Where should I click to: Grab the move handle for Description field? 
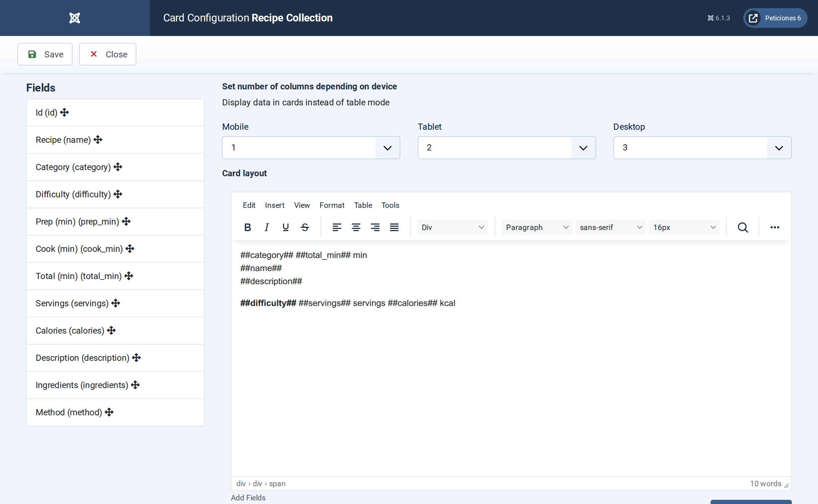point(137,358)
